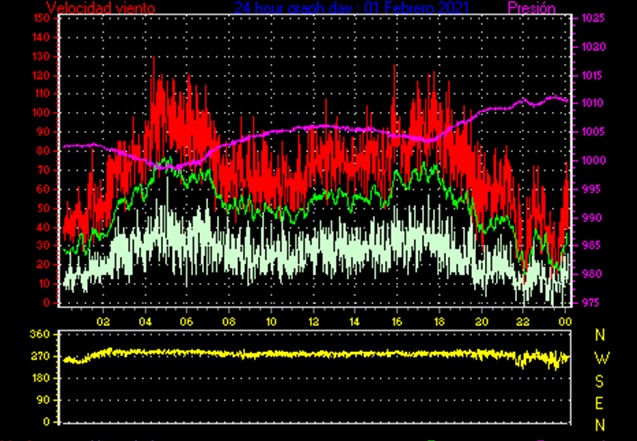
Task: Select the yellow 22 hour label
Action: [523, 322]
